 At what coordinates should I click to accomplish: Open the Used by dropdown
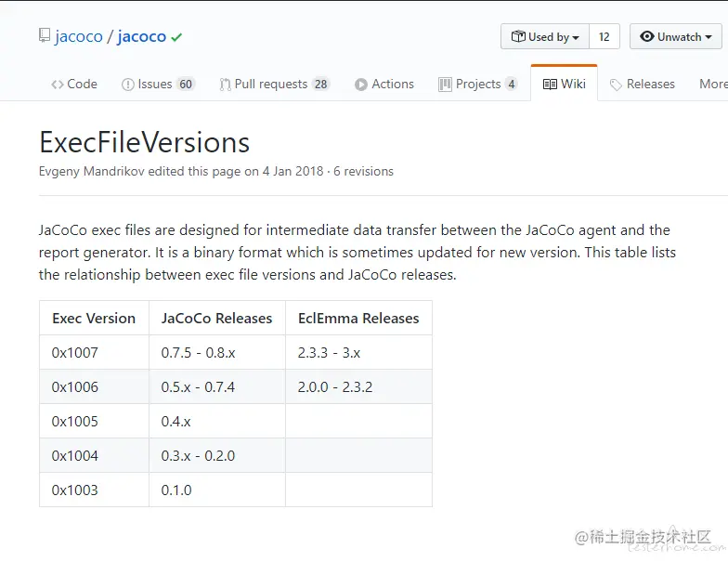(x=545, y=36)
